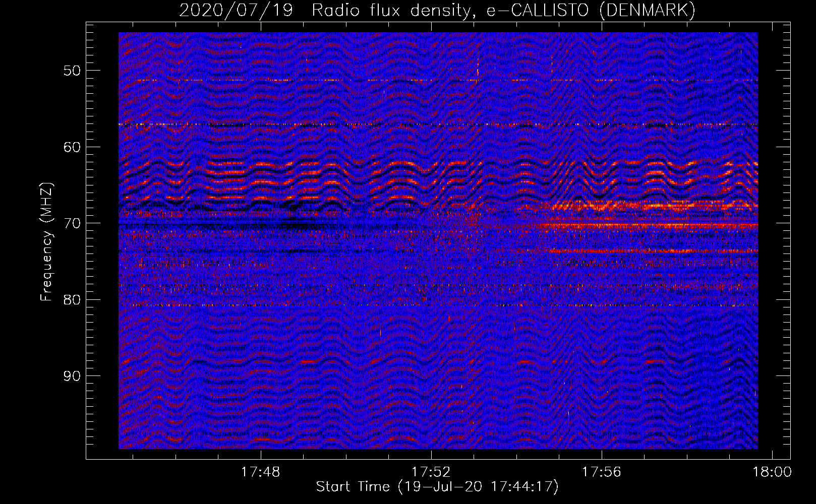This screenshot has height=504, width=816.
Task: Click the 17:48 time tick label
Action: click(x=261, y=472)
